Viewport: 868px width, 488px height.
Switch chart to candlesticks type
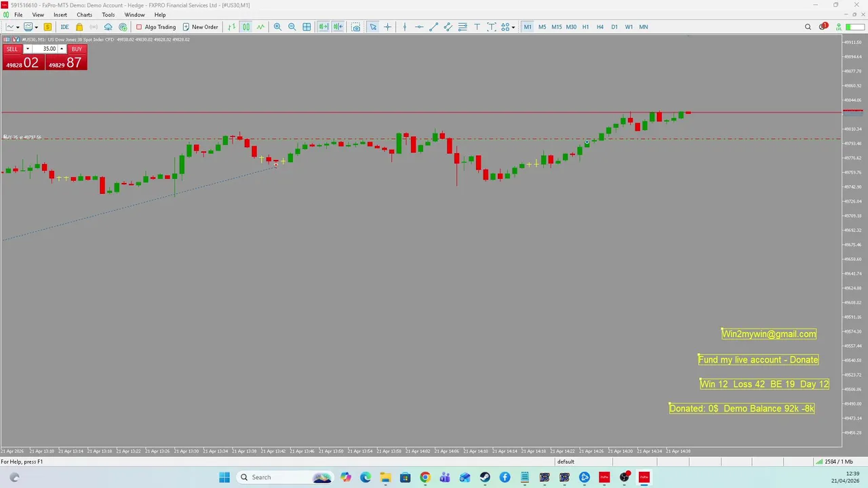tap(246, 27)
